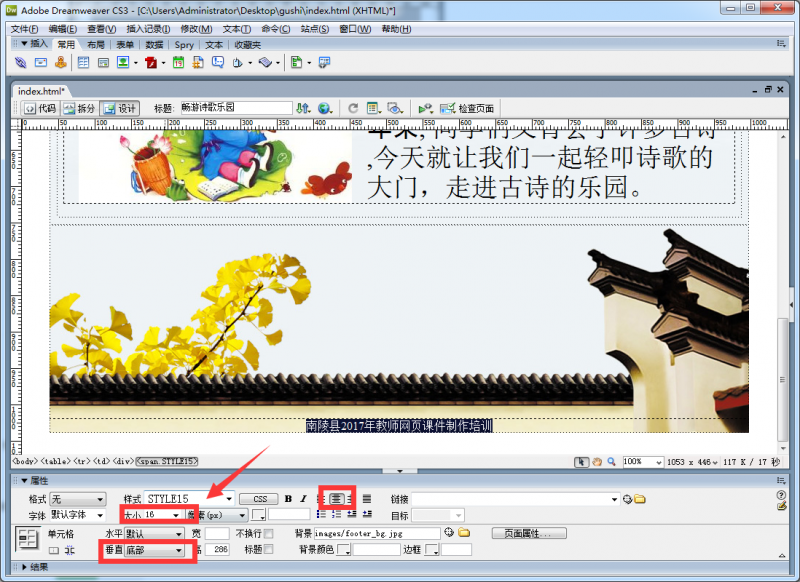Select the <table> tag in tag selector
This screenshot has height=582, width=800.
pos(56,462)
